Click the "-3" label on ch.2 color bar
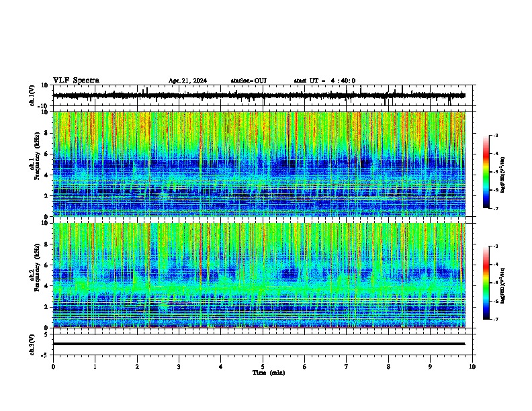The height and width of the screenshot is (411, 532). click(495, 246)
